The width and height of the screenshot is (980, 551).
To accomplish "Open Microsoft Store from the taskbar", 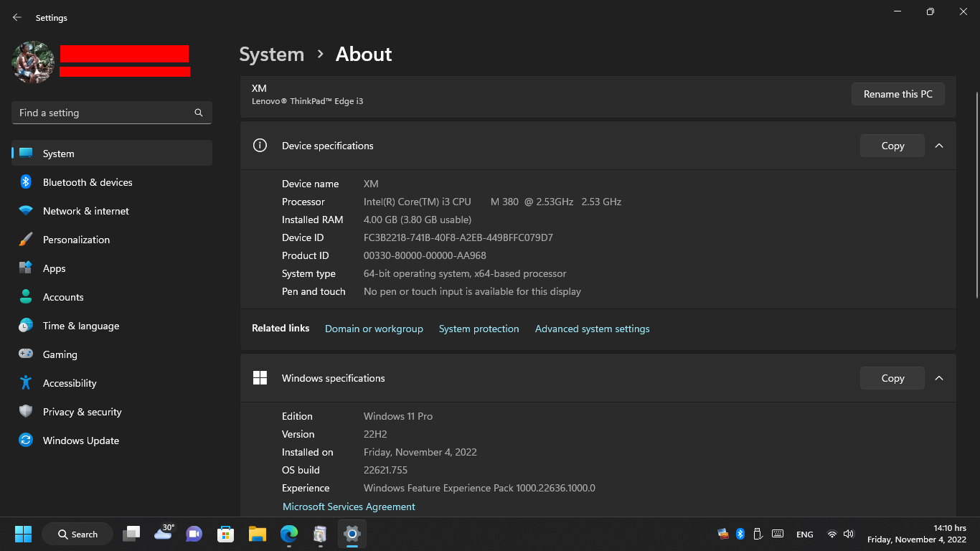I will pos(226,534).
